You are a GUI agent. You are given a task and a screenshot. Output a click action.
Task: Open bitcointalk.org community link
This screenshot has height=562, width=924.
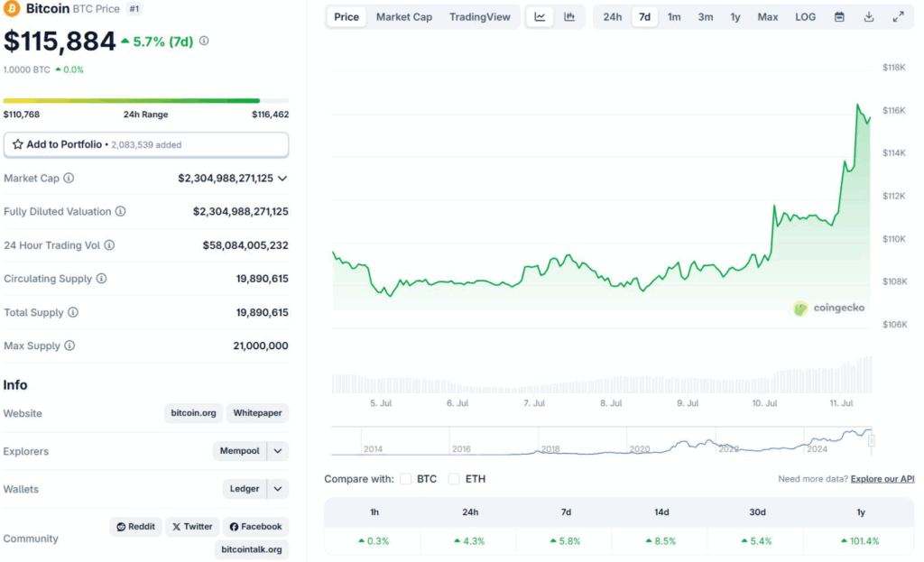252,549
